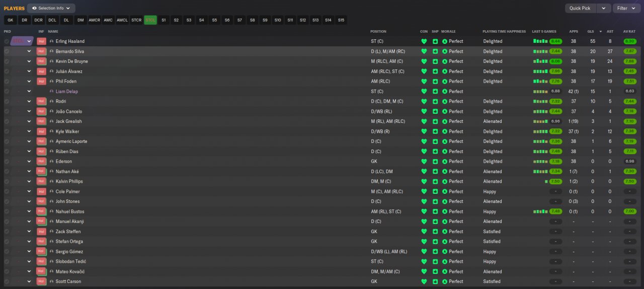Select the S1 substitute tab
Image resolution: width=644 pixels, height=289 pixels.
click(164, 20)
